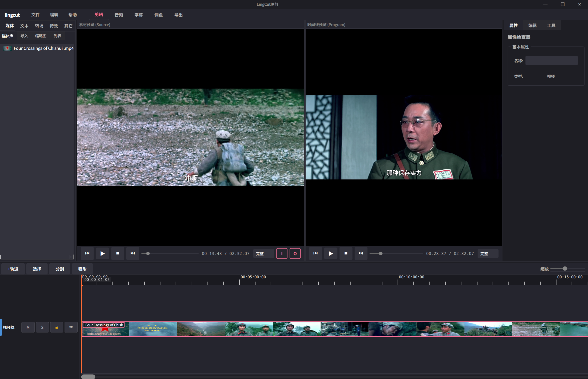Mute the video track with M
The image size is (588, 379).
pyautogui.click(x=28, y=327)
